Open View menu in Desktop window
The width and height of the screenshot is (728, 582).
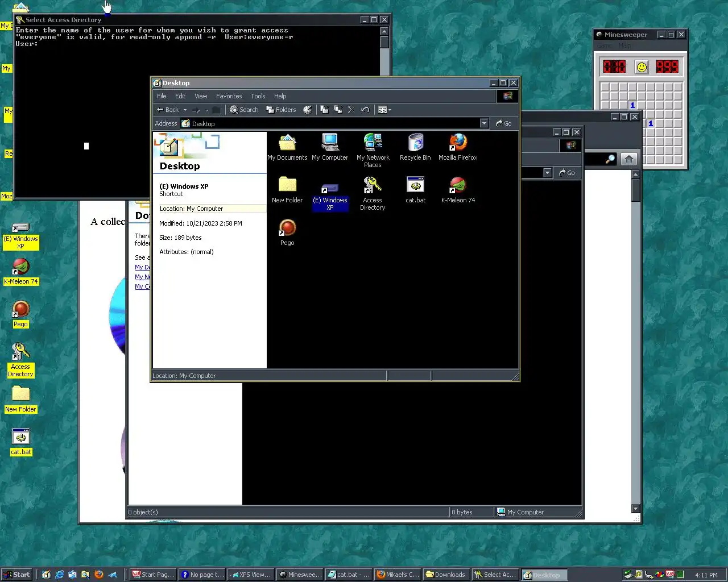tap(201, 96)
